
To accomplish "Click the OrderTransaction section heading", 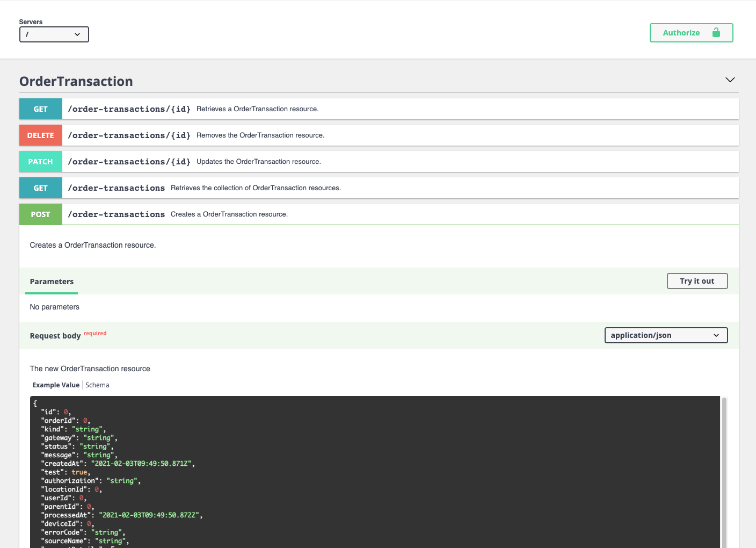I will 76,81.
